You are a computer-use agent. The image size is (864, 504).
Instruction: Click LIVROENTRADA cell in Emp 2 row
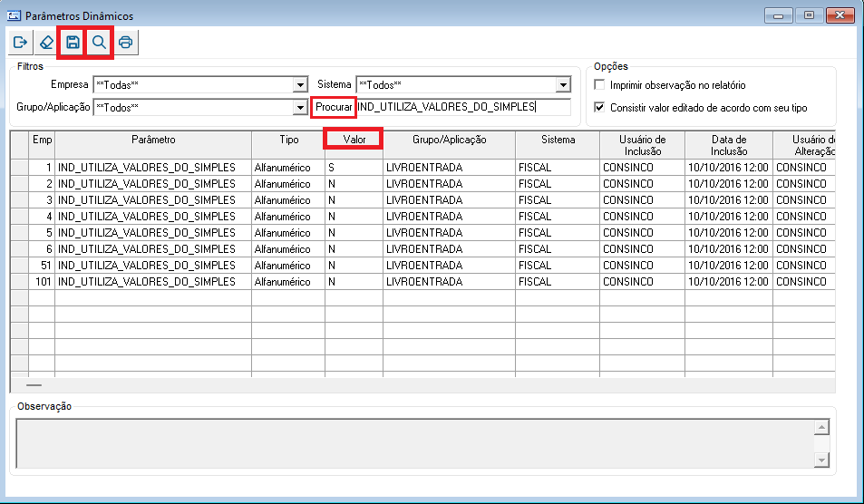(449, 184)
